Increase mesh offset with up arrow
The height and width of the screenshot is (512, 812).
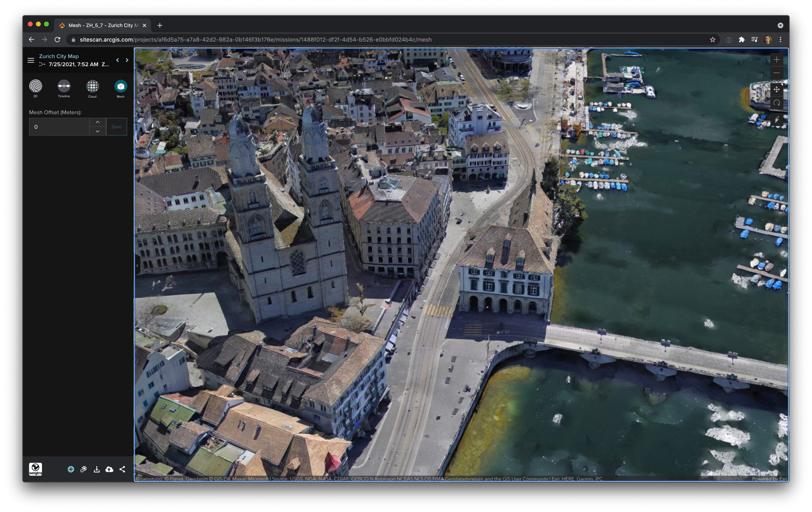[97, 122]
